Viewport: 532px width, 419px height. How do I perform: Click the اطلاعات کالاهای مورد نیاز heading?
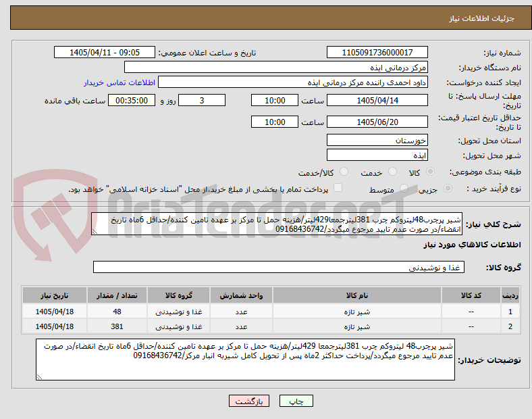tap(472, 245)
